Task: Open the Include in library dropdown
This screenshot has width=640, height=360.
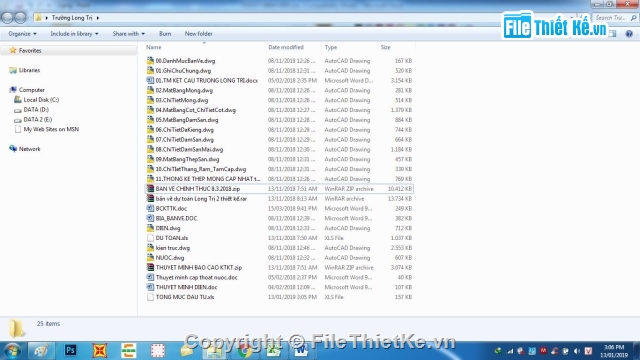Action: tap(74, 34)
